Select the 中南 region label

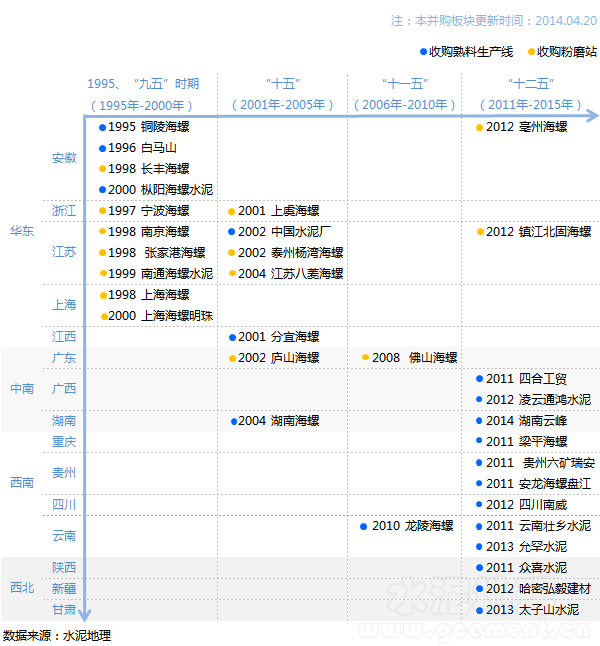(x=22, y=389)
